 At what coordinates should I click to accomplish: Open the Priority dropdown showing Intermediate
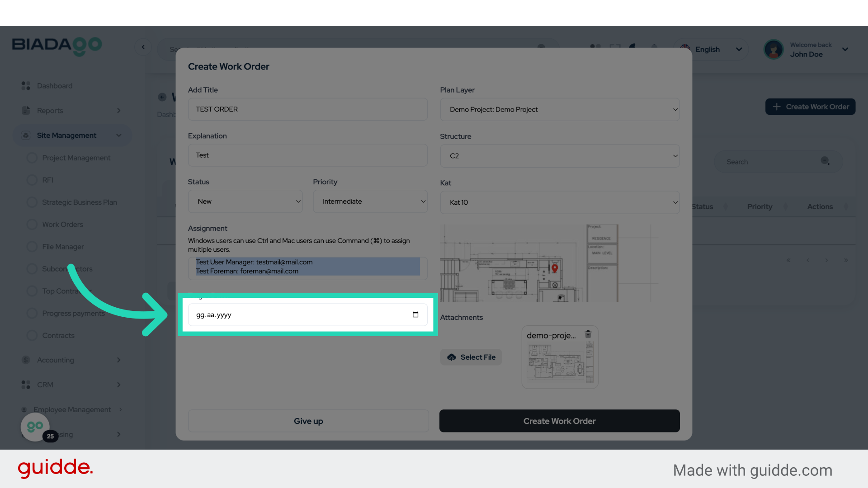370,202
